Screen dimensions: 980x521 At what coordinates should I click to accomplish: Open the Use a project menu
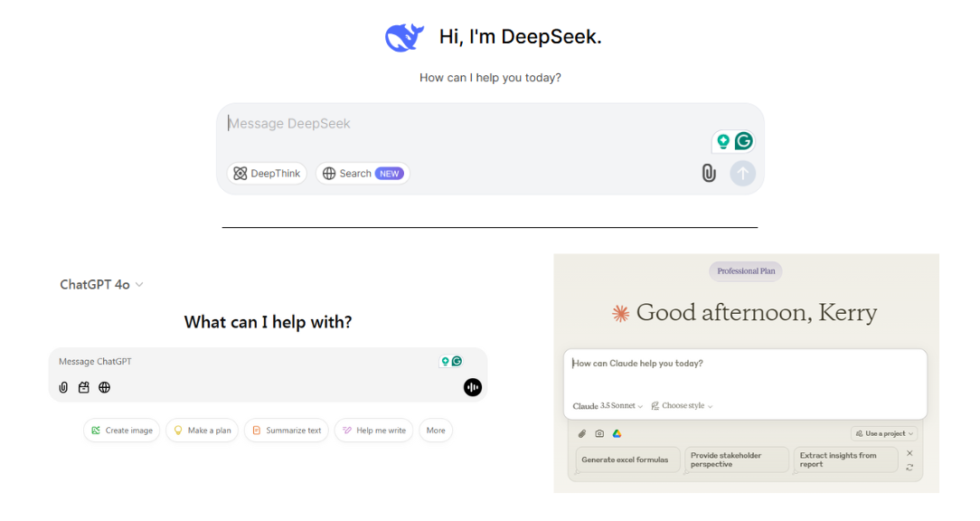[x=883, y=433]
